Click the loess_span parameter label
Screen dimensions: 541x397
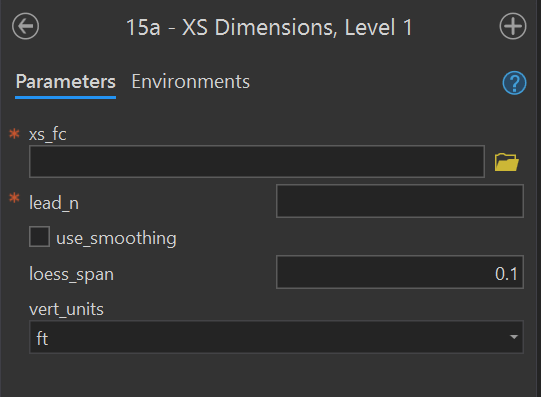71,275
